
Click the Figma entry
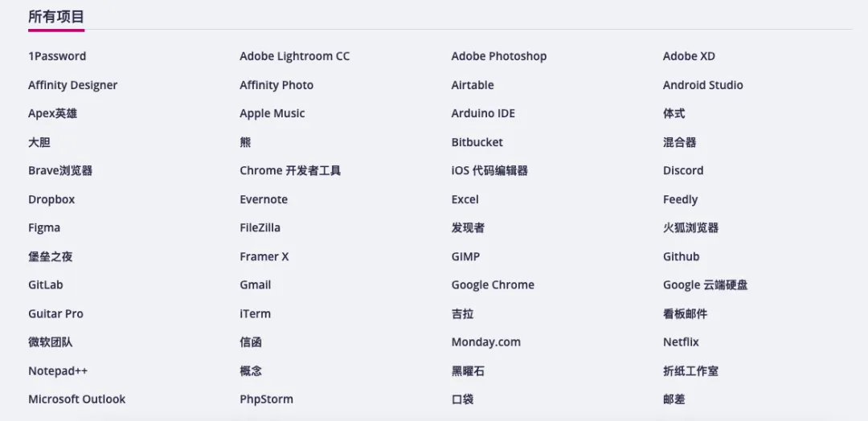44,228
